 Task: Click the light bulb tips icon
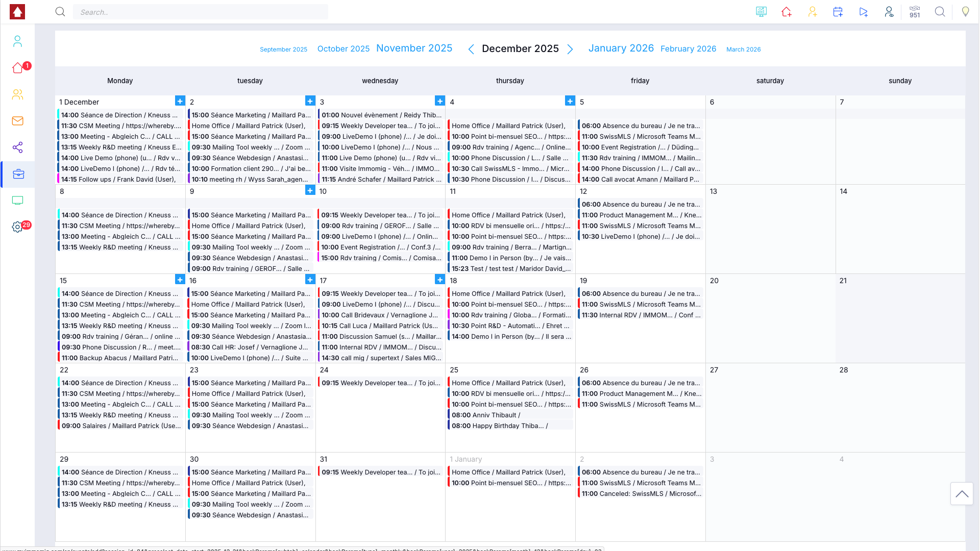coord(965,12)
